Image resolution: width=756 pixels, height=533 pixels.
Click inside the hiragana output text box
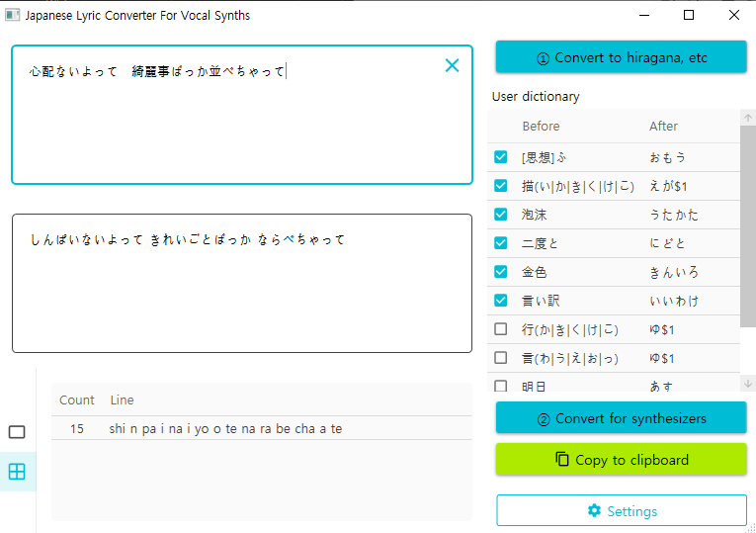[x=241, y=297]
